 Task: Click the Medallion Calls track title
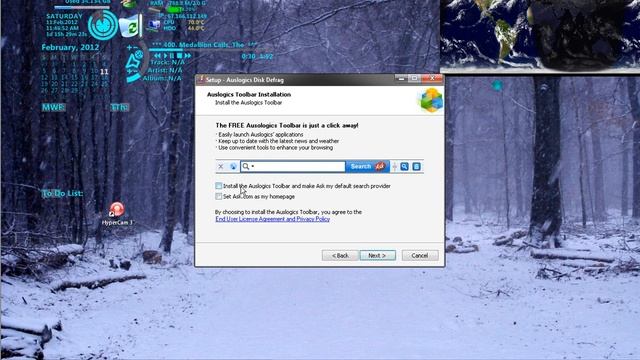tap(204, 44)
